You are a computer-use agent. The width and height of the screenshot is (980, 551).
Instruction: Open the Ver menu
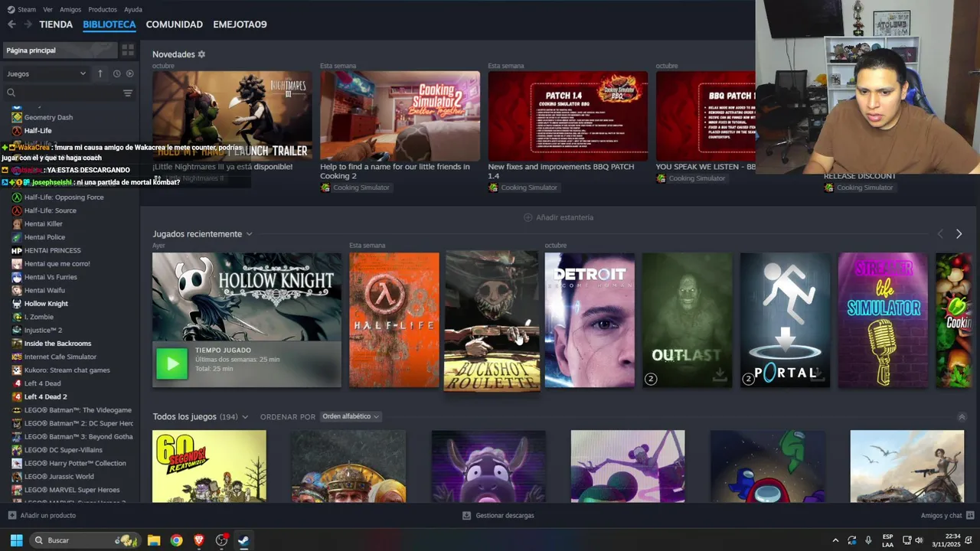point(48,9)
